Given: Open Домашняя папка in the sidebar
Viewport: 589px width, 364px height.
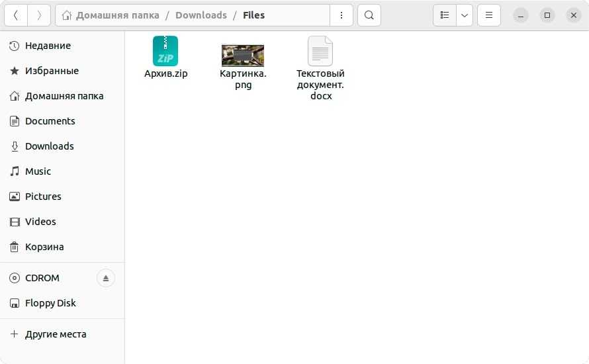Looking at the screenshot, I should click(x=62, y=96).
